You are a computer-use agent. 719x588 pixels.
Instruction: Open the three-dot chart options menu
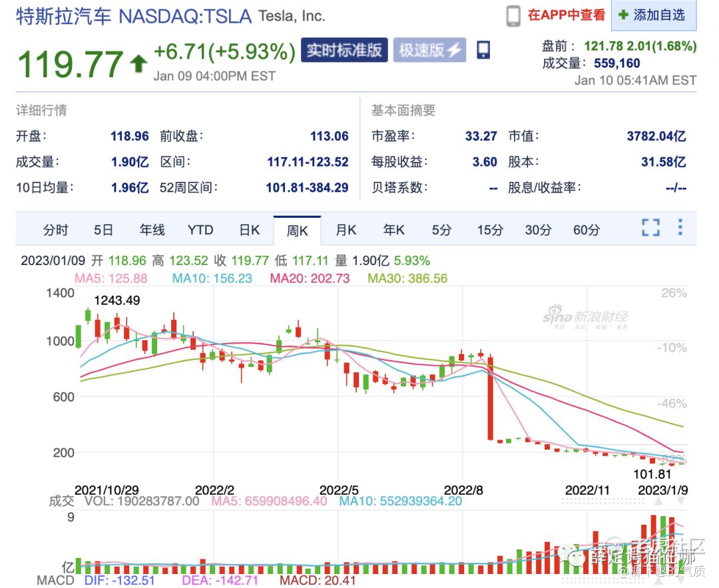pos(680,227)
